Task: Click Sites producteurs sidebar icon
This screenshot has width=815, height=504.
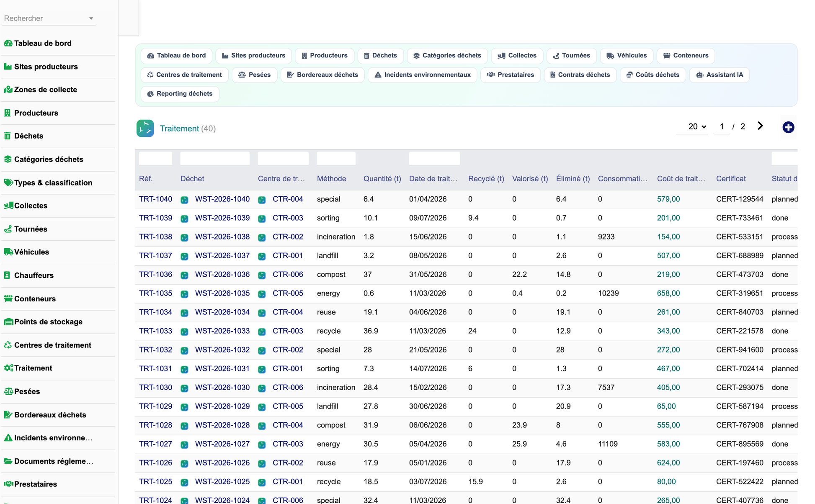Action: (8, 67)
